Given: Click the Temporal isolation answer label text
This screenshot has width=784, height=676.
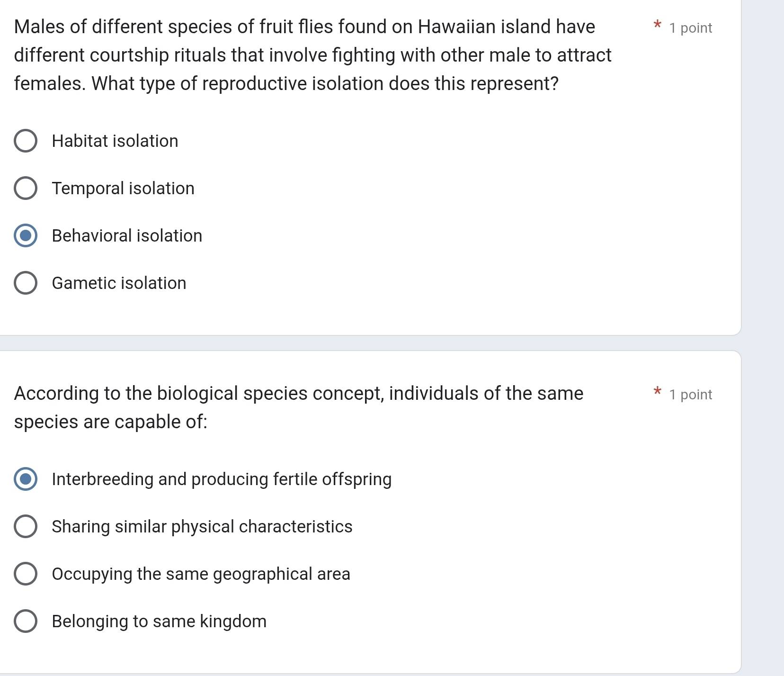Looking at the screenshot, I should (x=123, y=188).
